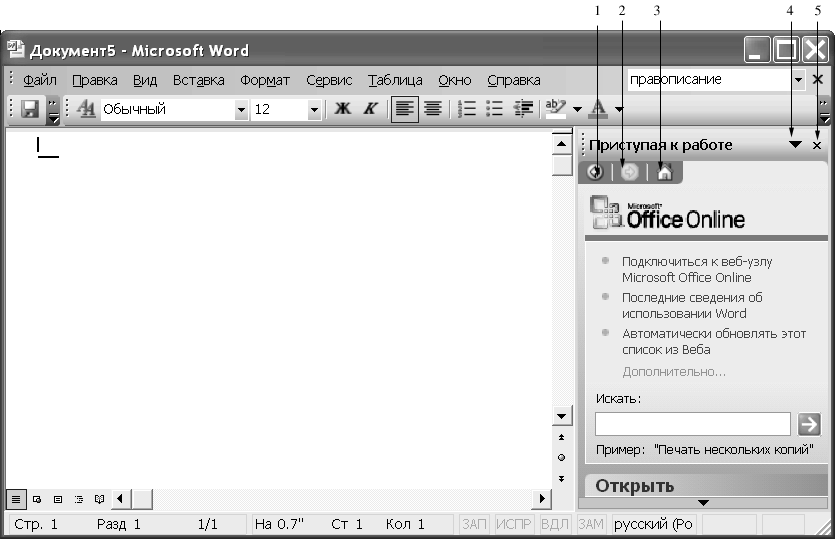
Task: Open the Таблица menu
Action: coord(395,80)
